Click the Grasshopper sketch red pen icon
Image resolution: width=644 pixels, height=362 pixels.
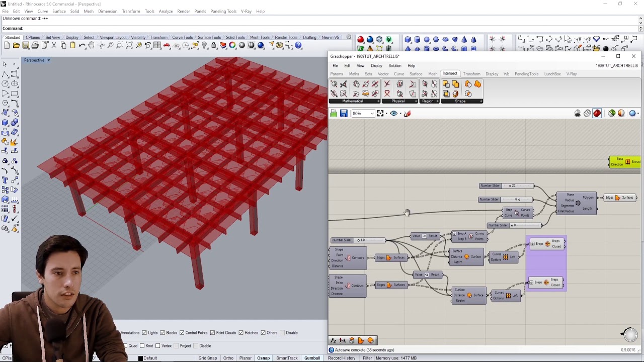pos(408,114)
